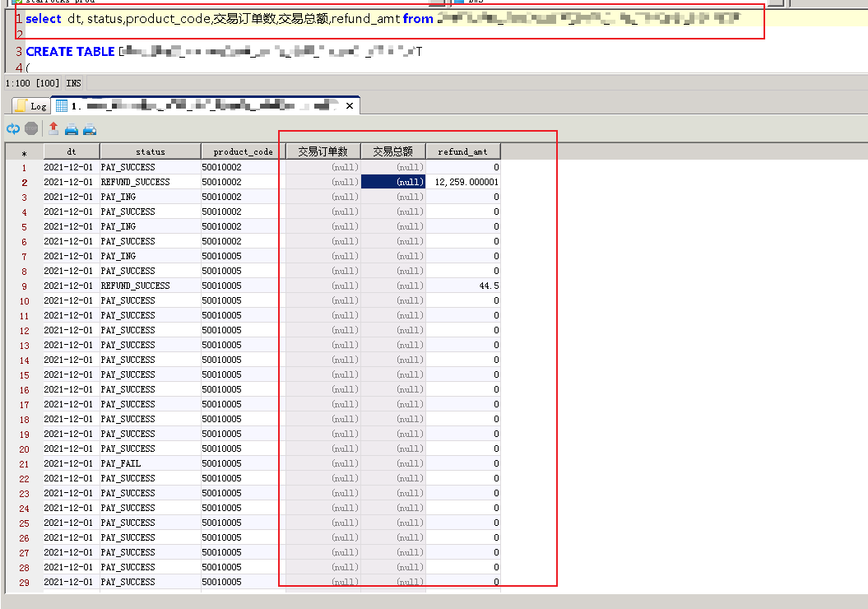Click the refund_amt column header

point(462,151)
